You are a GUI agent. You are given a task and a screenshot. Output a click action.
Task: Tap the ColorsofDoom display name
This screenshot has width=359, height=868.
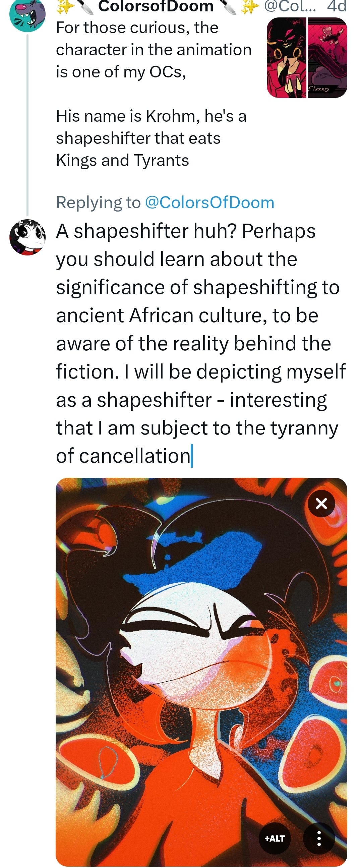[156, 6]
